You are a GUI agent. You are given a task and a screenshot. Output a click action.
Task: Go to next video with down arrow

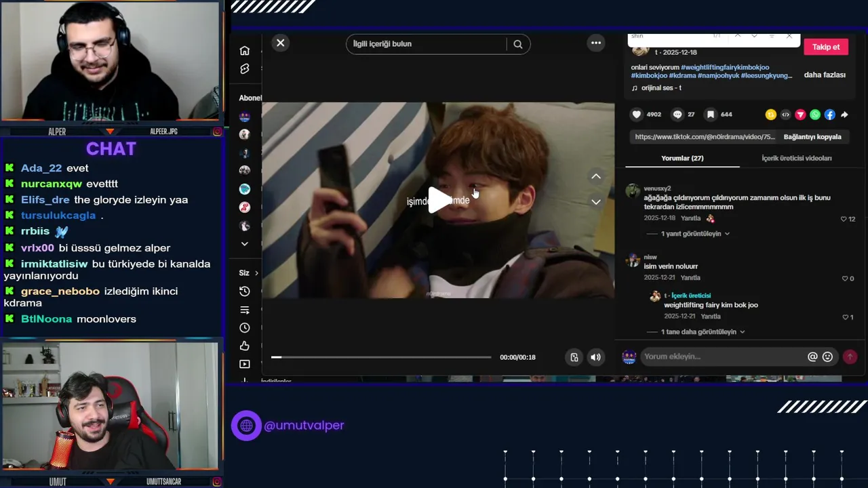point(596,202)
